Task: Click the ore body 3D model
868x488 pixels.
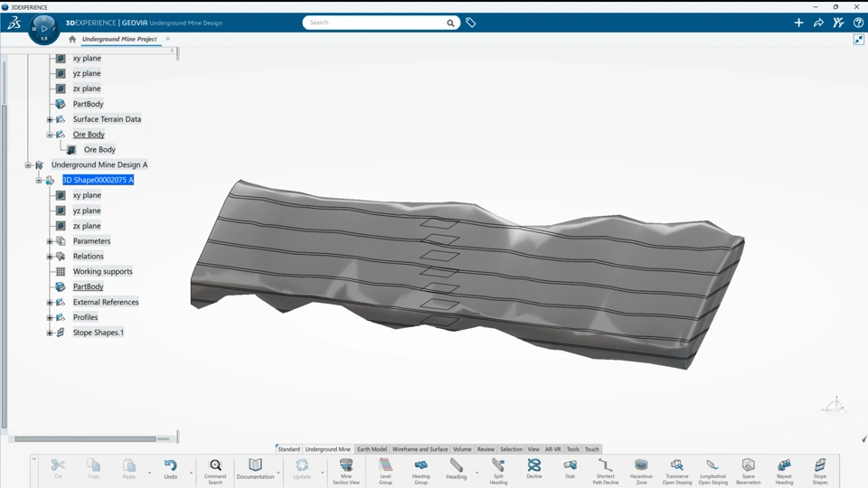Action: point(467,274)
